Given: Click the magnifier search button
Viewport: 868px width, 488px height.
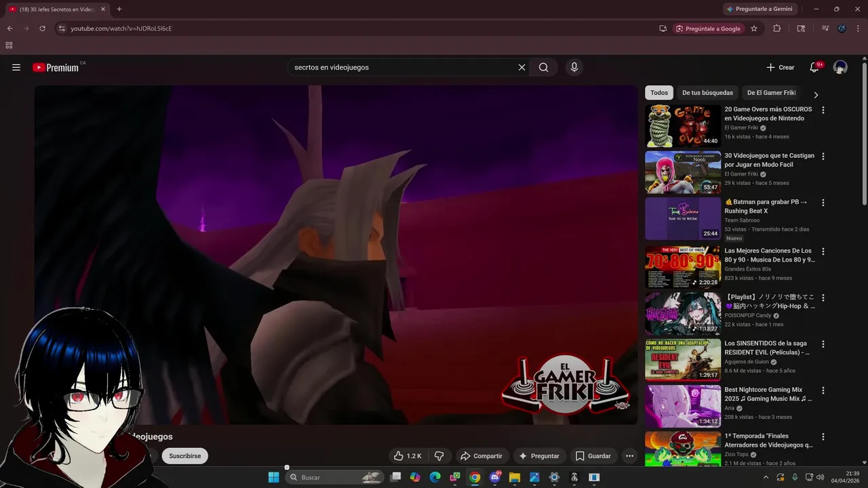Looking at the screenshot, I should 544,67.
